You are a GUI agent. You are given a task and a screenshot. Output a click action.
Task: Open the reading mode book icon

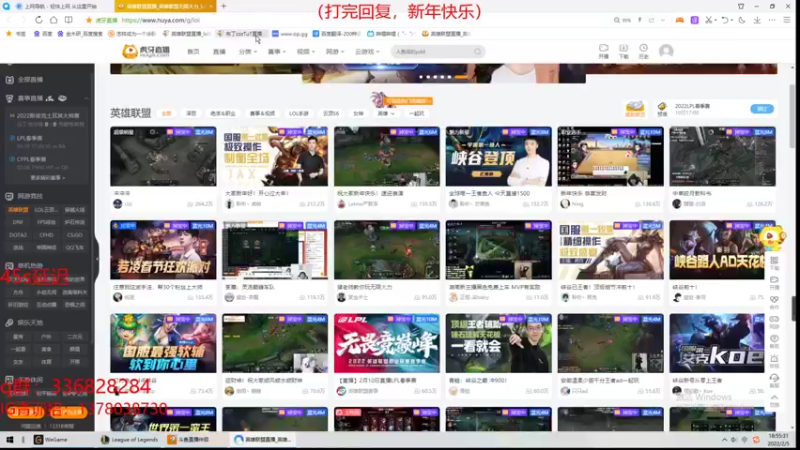coord(68,20)
